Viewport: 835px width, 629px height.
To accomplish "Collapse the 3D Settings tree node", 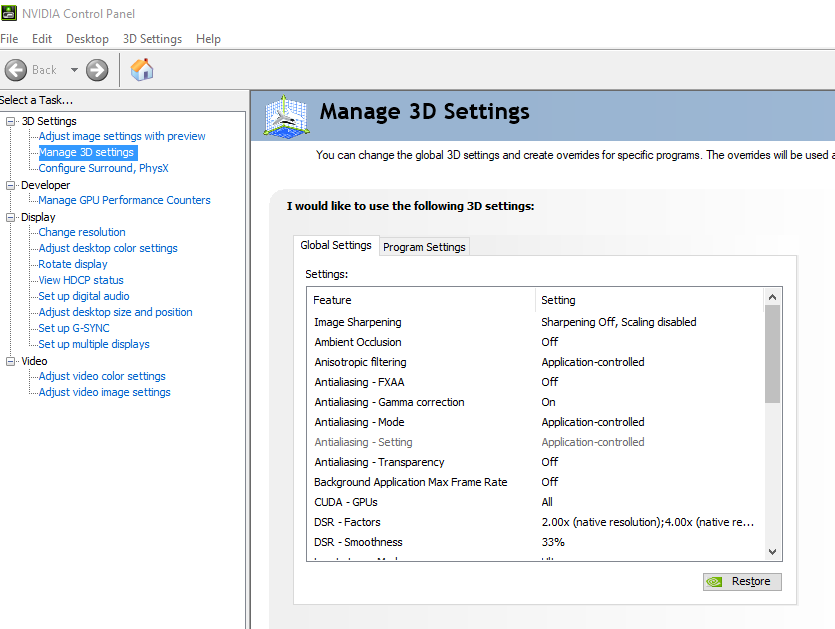I will pyautogui.click(x=10, y=121).
